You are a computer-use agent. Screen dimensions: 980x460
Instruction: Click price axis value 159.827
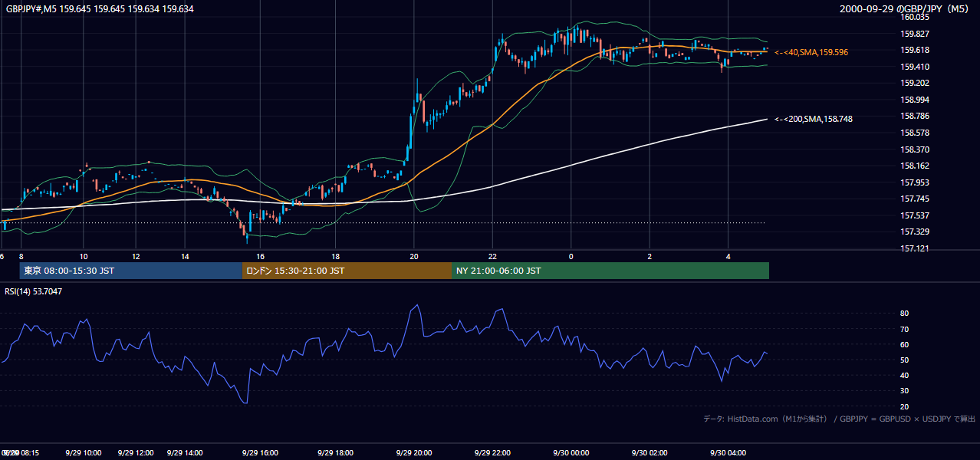(916, 34)
